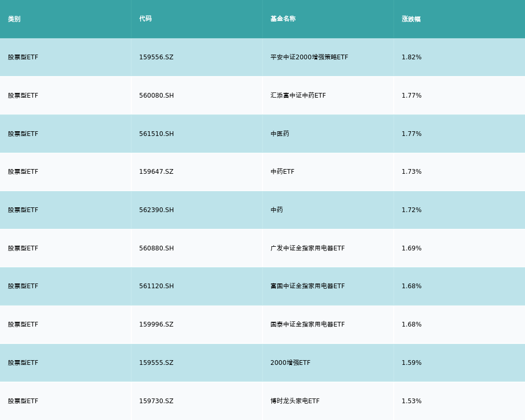Click the 1.72% change value
This screenshot has width=525, height=420.
(412, 210)
